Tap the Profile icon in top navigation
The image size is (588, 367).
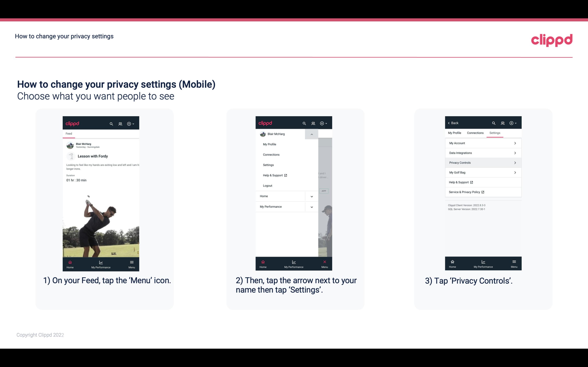(120, 123)
